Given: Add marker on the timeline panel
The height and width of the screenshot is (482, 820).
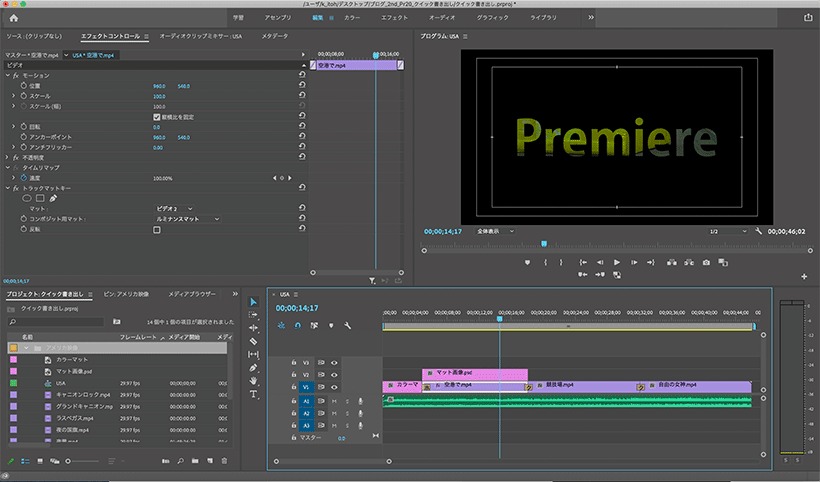Looking at the screenshot, I should [331, 326].
